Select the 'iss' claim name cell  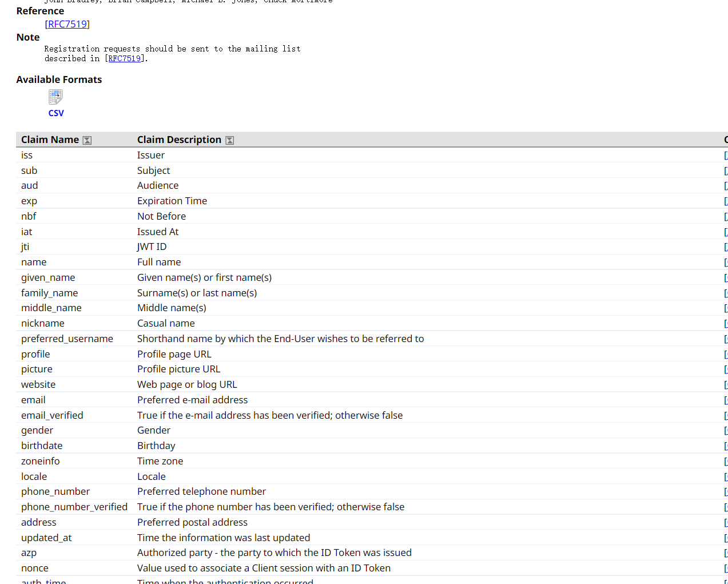(x=27, y=155)
